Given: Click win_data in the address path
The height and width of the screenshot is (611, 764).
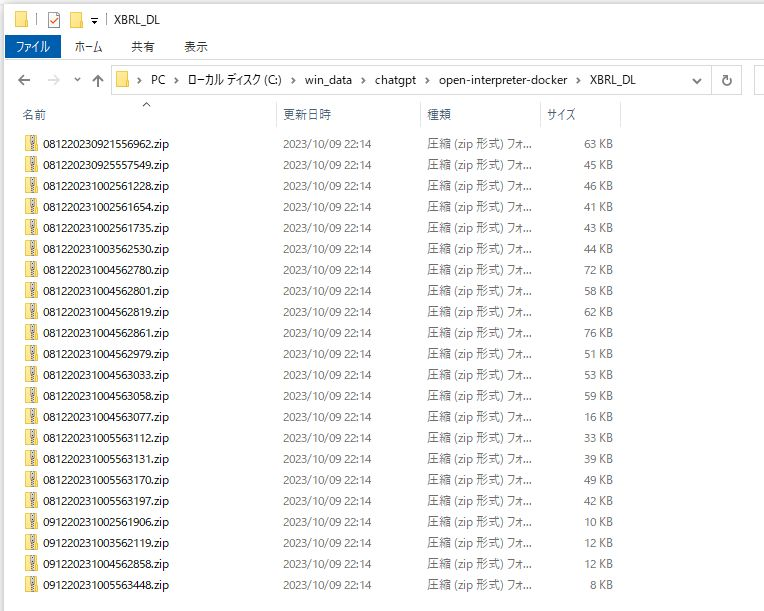Looking at the screenshot, I should pyautogui.click(x=328, y=80).
